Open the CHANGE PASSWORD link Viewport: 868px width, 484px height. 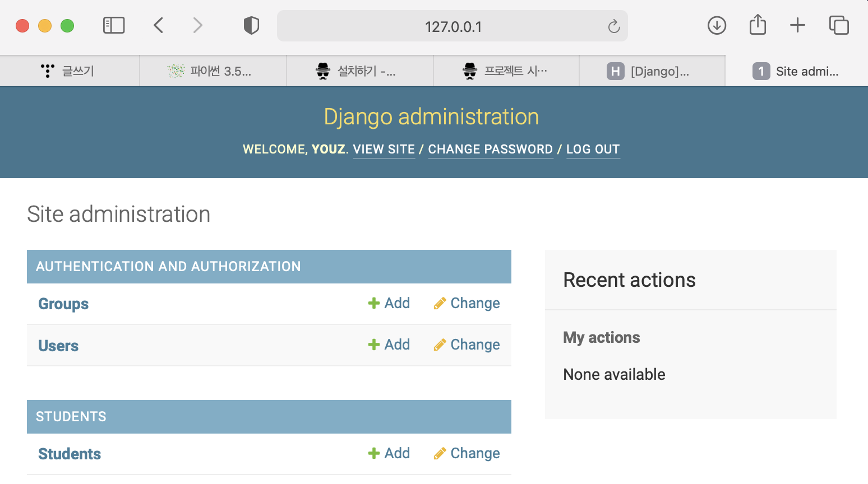[x=491, y=149]
